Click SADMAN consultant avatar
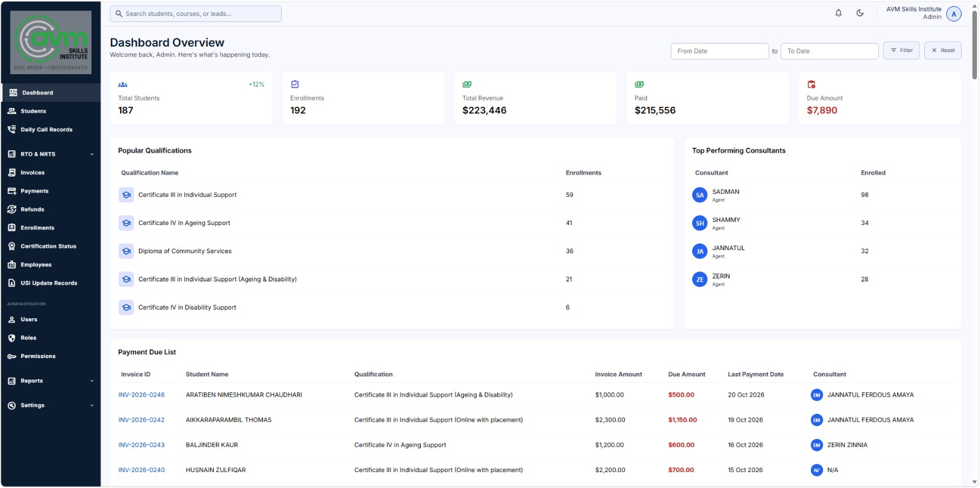 (x=699, y=195)
